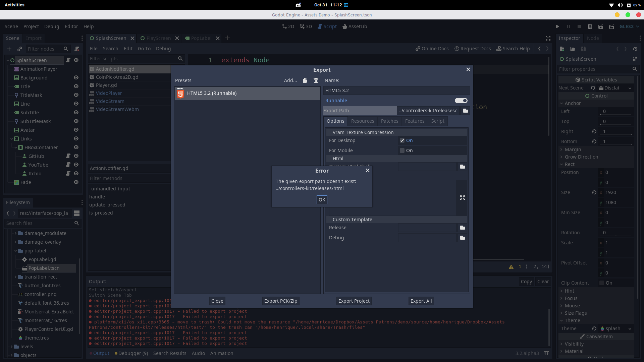
Task: Run the project with the play icon
Action: coord(557,26)
